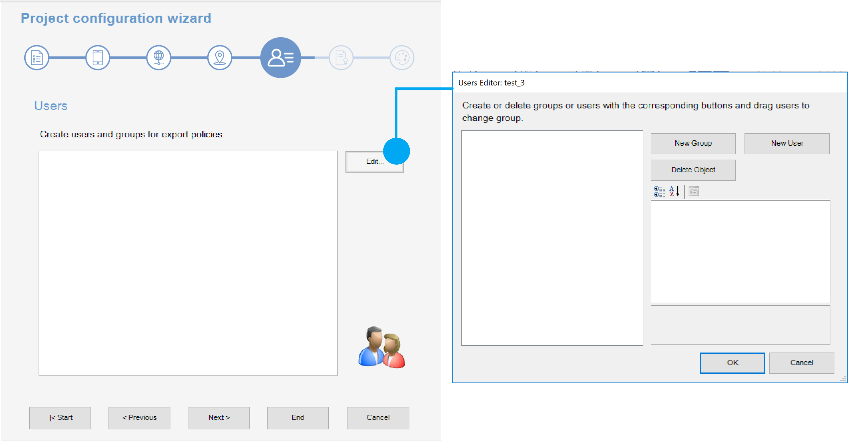Click the active Users wizard step icon

[281, 58]
